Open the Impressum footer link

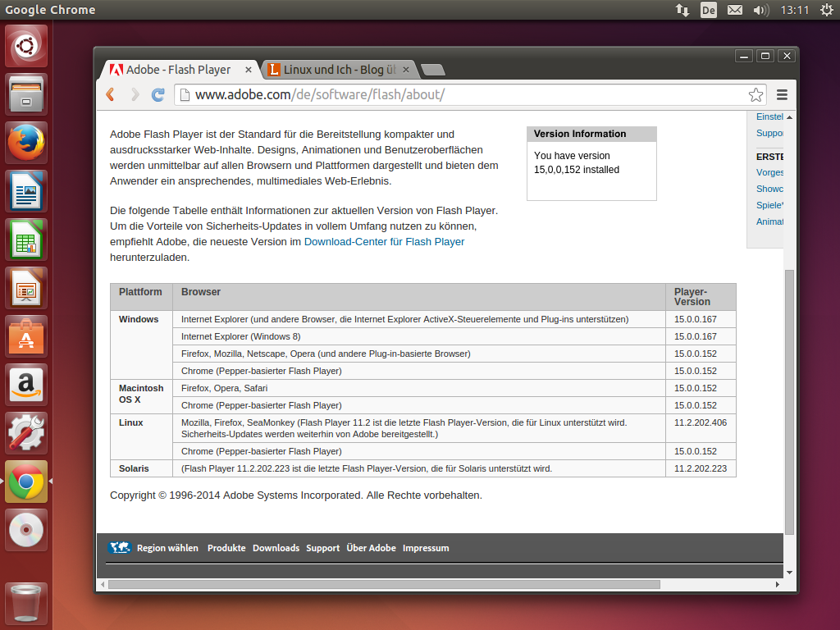(426, 548)
